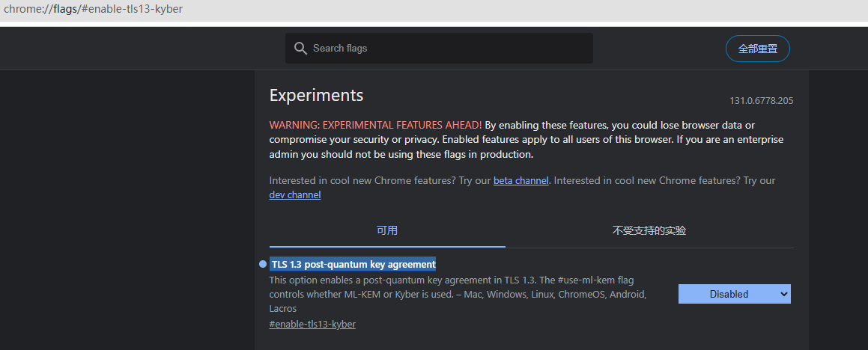
Task: Follow the dev channel link
Action: point(295,195)
